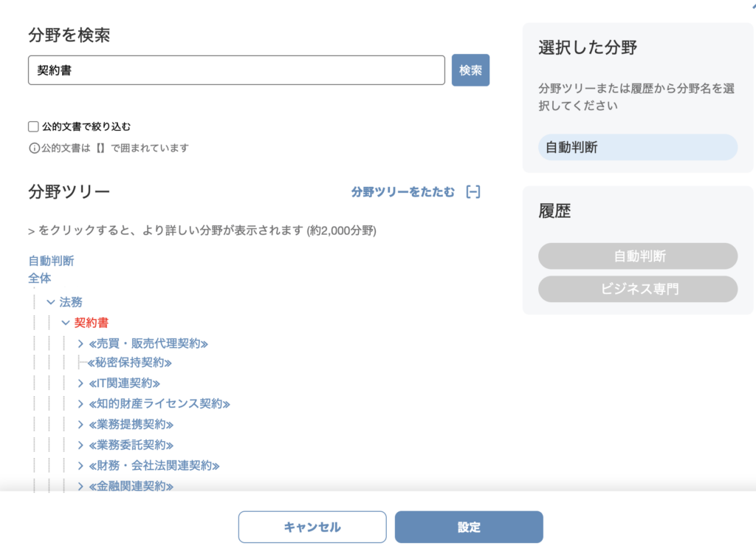756x560 pixels.
Task: Expand the IT関連契約 chevron
Action: click(x=80, y=383)
